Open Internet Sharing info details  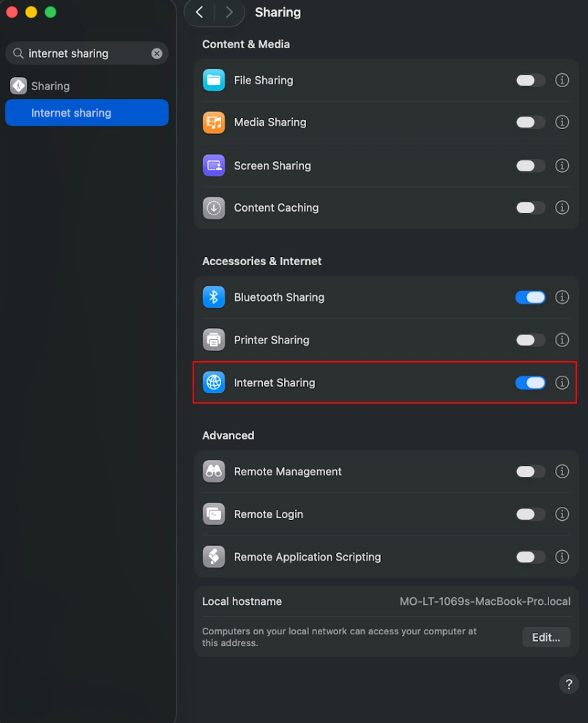click(562, 382)
